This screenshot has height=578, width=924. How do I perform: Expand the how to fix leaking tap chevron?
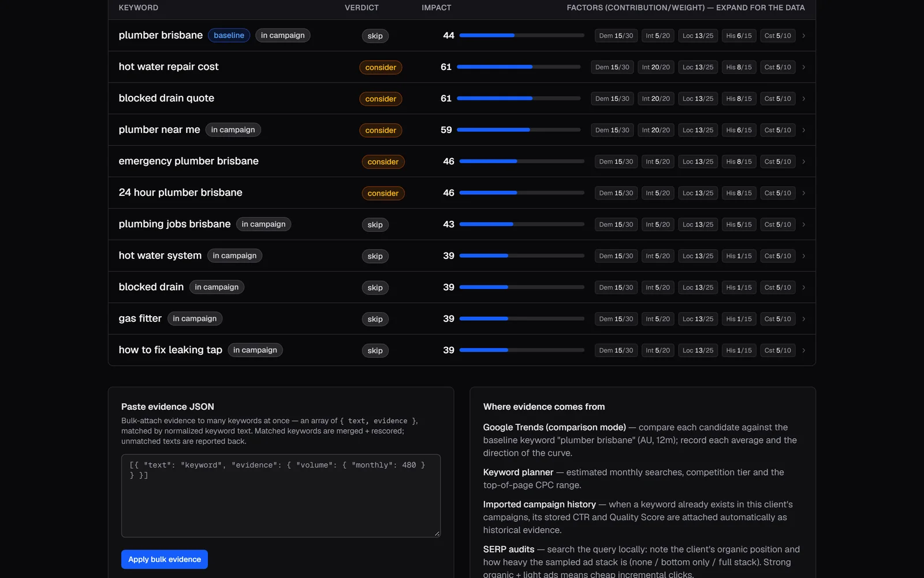pyautogui.click(x=803, y=350)
